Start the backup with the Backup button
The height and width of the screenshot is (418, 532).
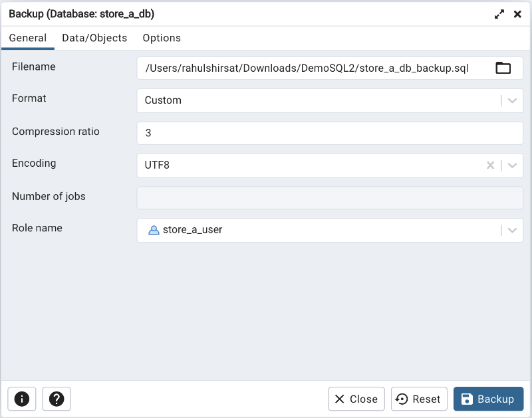click(x=488, y=399)
